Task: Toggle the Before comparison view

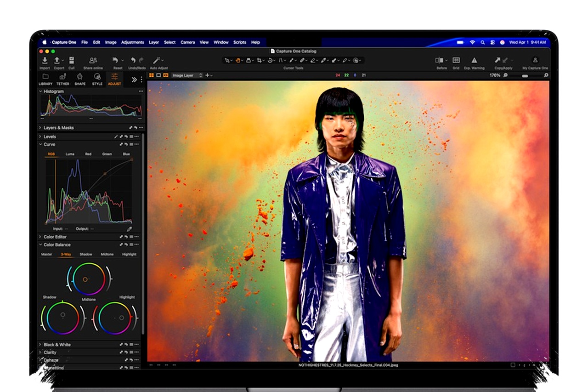Action: point(439,60)
